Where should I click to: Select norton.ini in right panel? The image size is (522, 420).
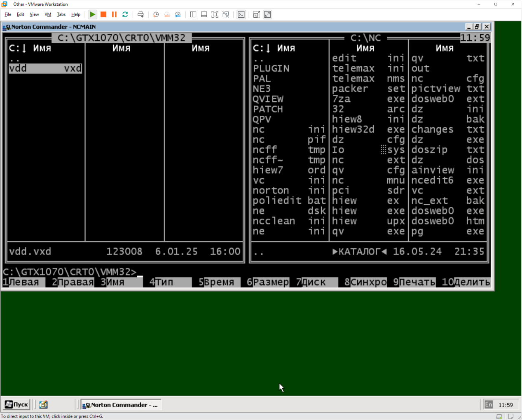tap(289, 191)
